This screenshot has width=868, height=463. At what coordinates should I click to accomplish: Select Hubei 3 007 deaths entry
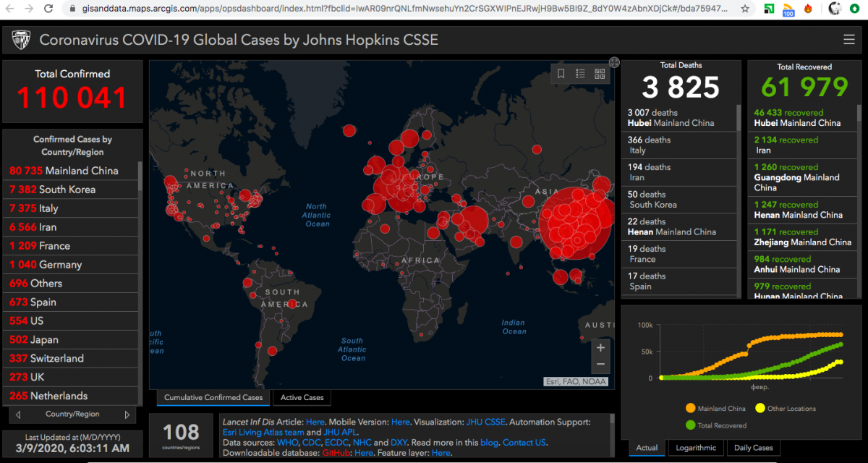click(x=679, y=118)
